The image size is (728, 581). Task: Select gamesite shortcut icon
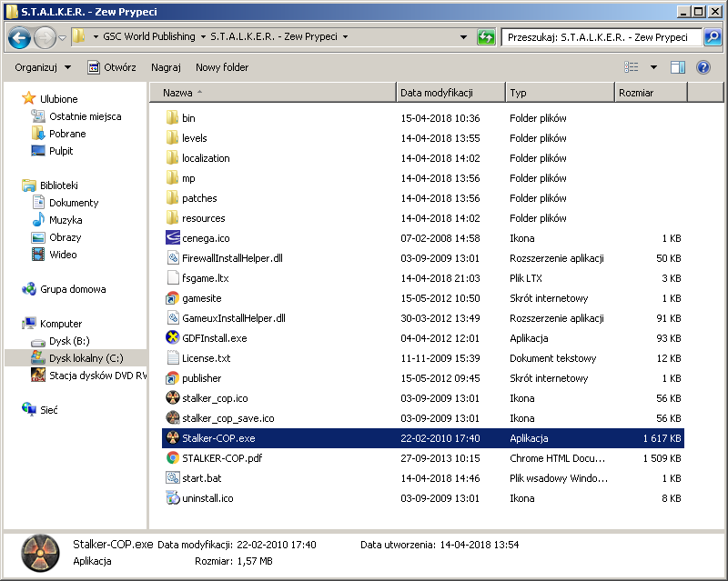pyautogui.click(x=173, y=298)
